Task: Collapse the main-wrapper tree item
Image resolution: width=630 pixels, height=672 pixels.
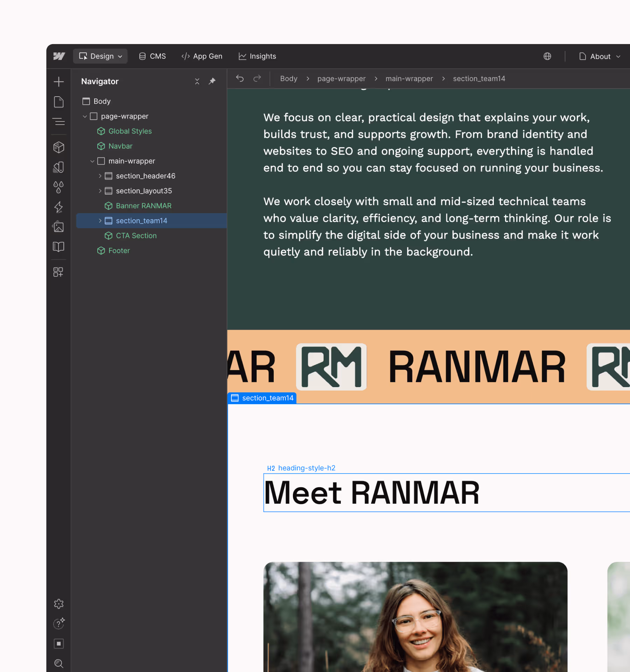Action: point(92,161)
